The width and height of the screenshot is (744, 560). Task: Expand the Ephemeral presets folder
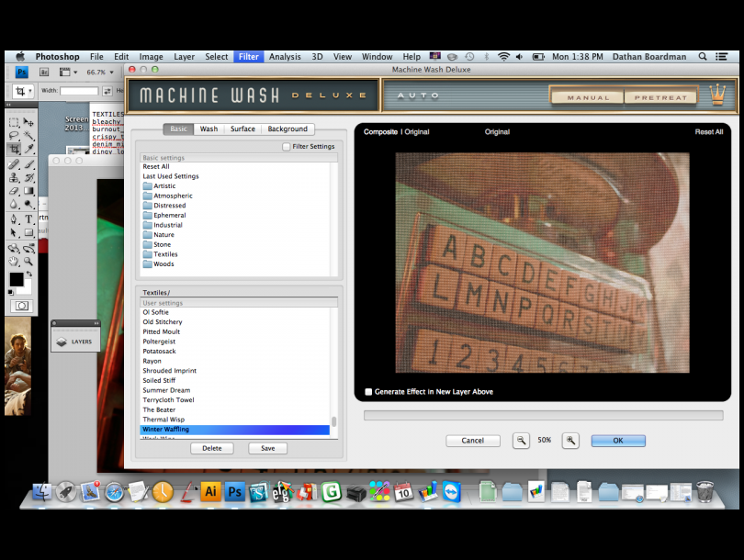(164, 215)
